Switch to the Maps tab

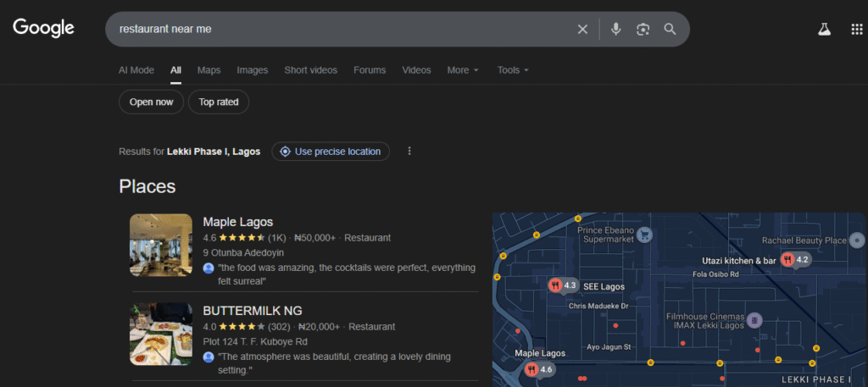[x=209, y=70]
